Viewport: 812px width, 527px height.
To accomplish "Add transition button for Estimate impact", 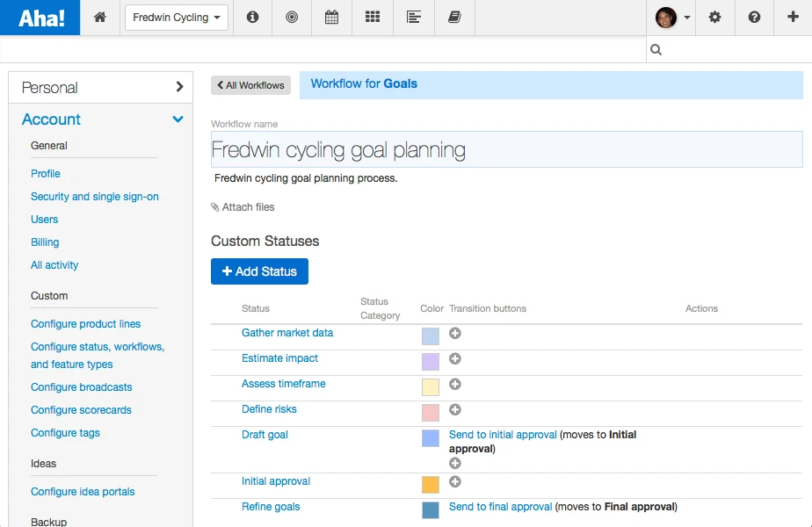I will point(455,358).
